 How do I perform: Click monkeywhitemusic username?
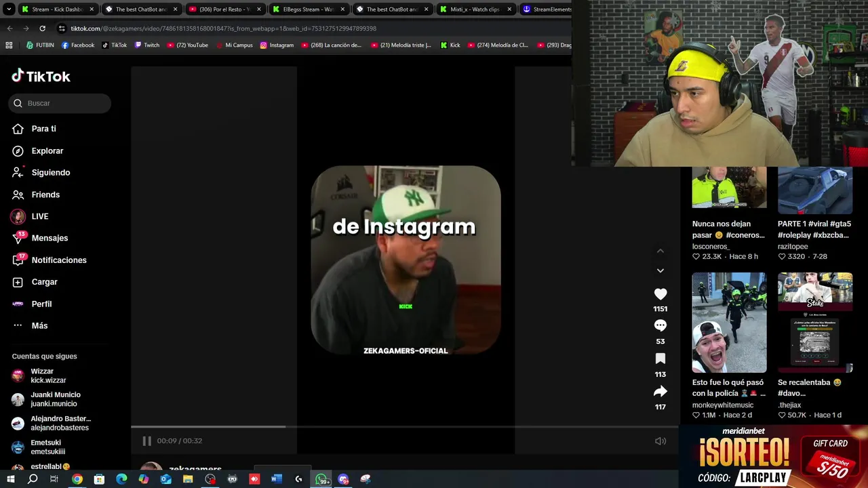coord(723,405)
